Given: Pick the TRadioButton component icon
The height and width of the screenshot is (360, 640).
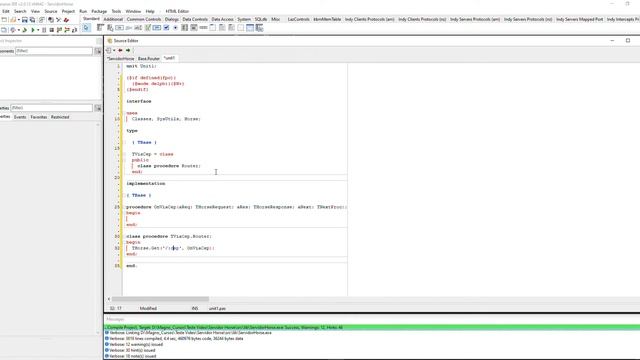Looking at the screenshot, I should [176, 28].
